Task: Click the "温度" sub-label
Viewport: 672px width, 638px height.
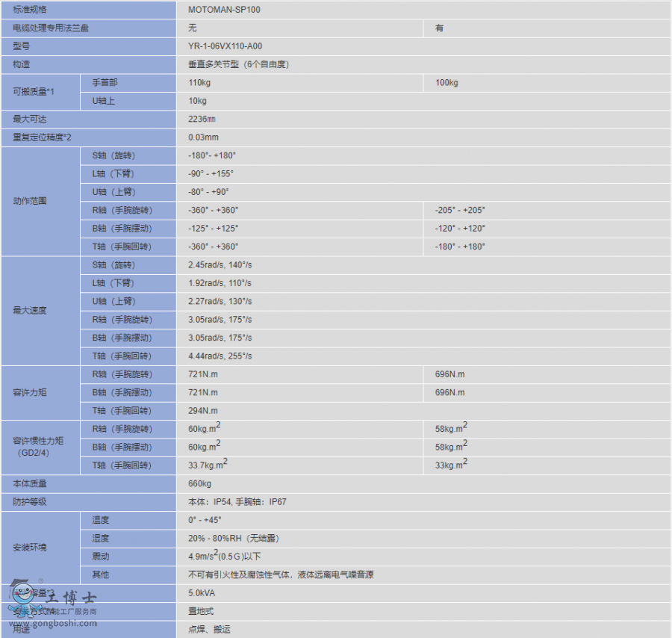Action: tap(101, 520)
